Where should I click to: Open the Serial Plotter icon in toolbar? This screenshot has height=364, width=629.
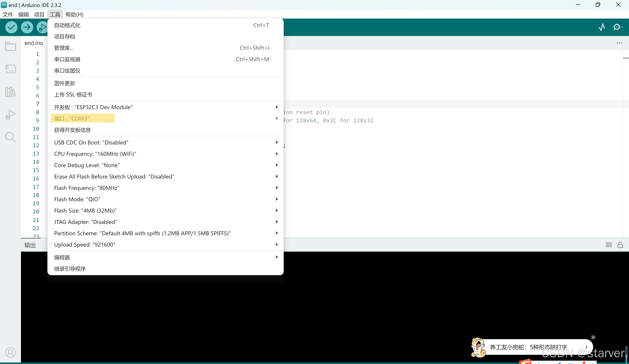click(602, 27)
